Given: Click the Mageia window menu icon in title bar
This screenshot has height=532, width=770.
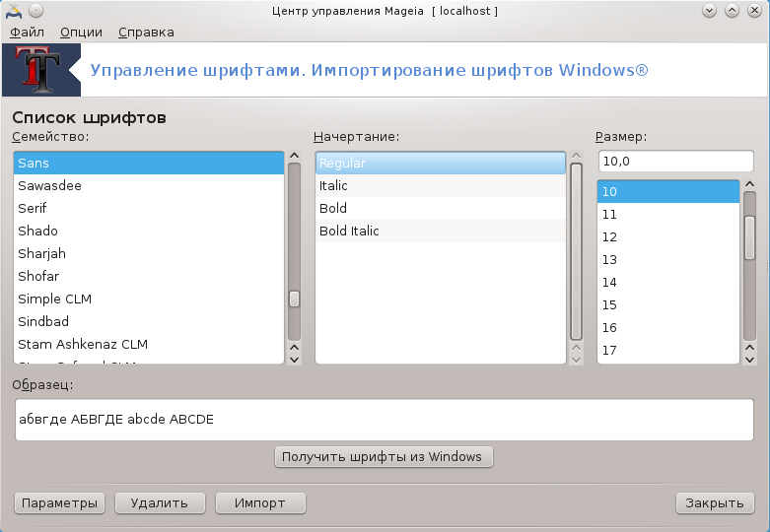Looking at the screenshot, I should [x=14, y=10].
